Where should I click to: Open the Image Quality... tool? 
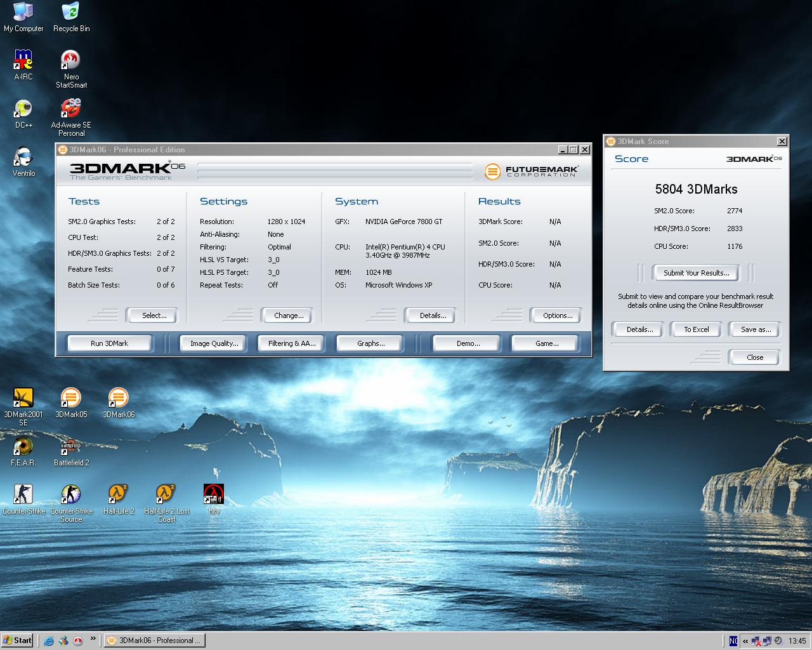[x=214, y=343]
